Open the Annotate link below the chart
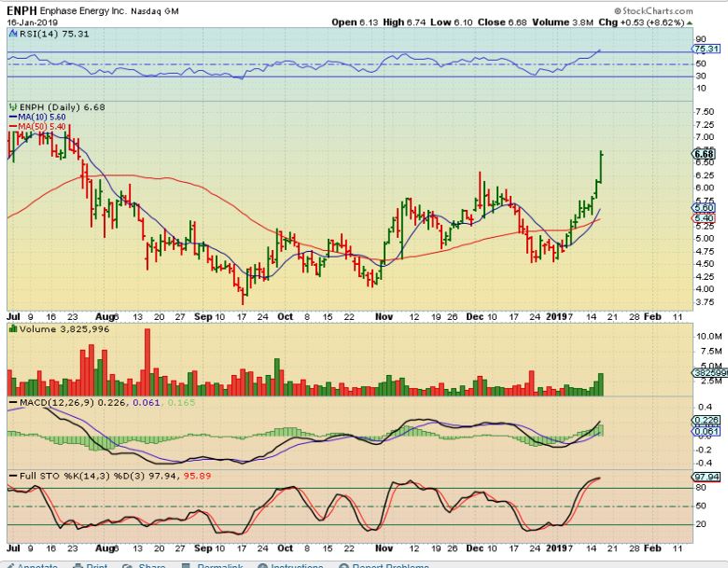This screenshot has height=568, width=728. pos(33,566)
